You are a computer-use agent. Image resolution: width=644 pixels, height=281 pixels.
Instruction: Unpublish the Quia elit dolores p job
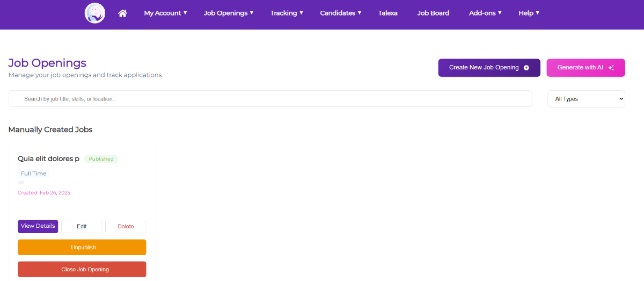click(x=82, y=247)
